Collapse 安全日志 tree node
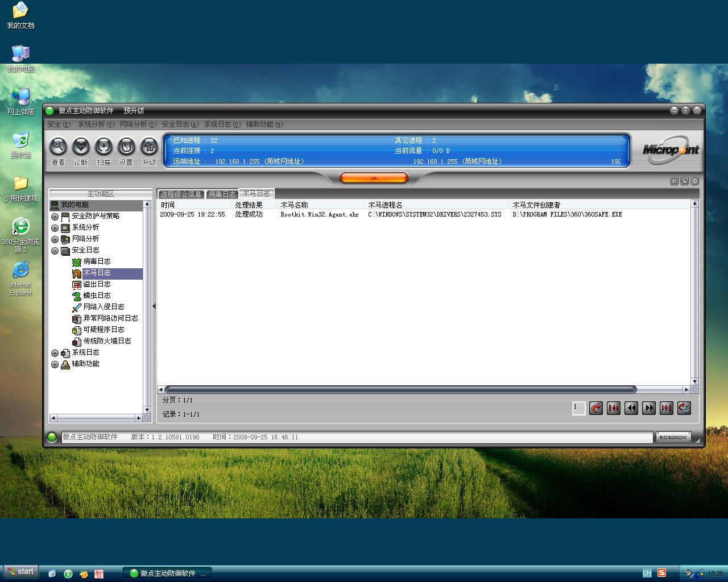Viewport: 728px width, 582px height. click(x=55, y=251)
